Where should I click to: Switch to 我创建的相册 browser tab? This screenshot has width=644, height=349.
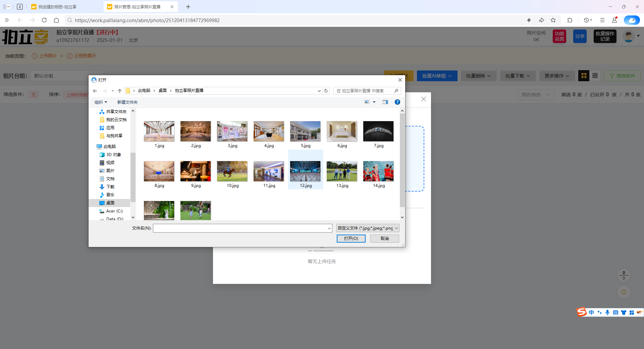pyautogui.click(x=57, y=7)
